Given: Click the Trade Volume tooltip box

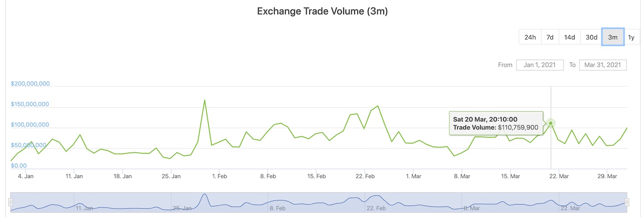Looking at the screenshot, I should click(x=495, y=123).
